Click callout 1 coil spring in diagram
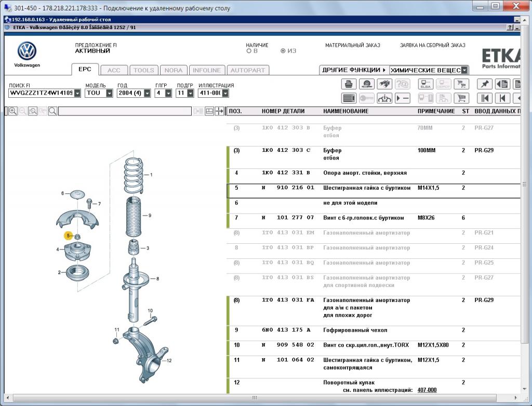The image size is (532, 406). (151, 175)
